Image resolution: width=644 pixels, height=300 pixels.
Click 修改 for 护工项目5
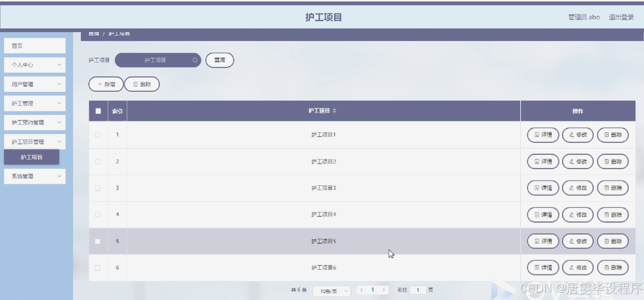coord(578,241)
